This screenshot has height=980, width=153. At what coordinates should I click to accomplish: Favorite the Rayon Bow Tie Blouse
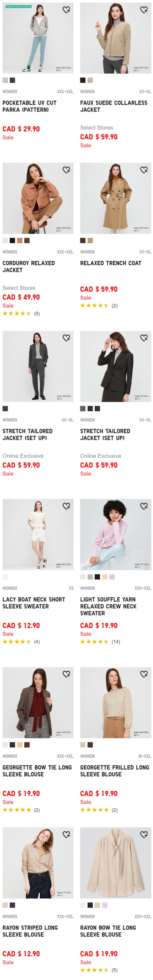[x=143, y=834]
